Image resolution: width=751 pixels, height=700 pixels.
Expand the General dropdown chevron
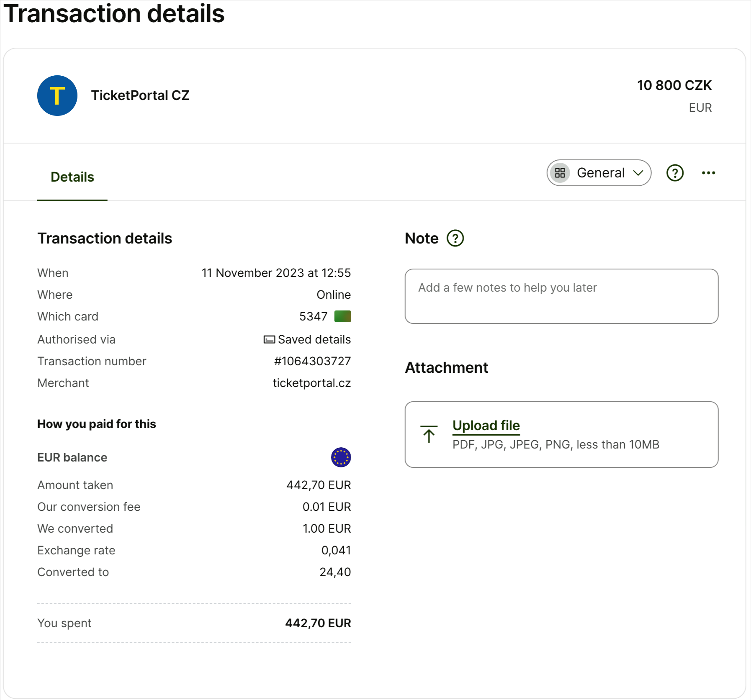638,173
